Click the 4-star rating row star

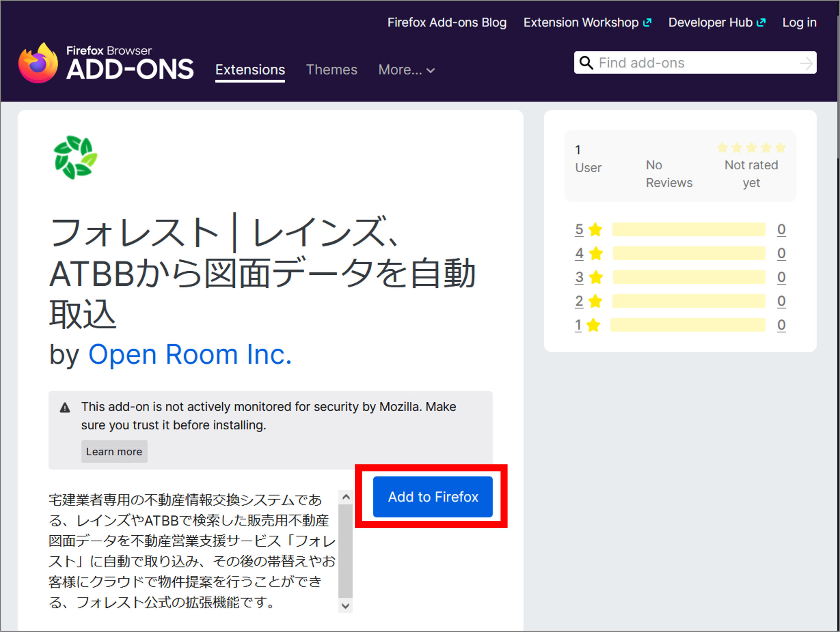pyautogui.click(x=596, y=253)
